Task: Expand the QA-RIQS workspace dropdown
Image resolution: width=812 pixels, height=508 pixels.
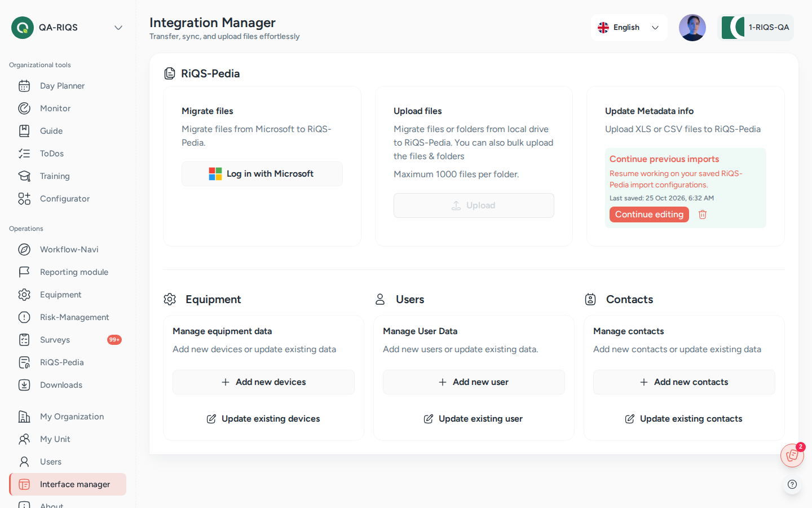Action: pyautogui.click(x=118, y=28)
